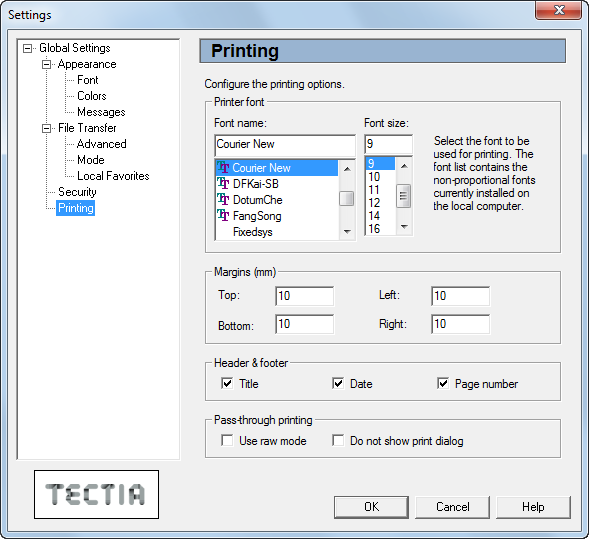Open the Local Favorites page
The height and width of the screenshot is (539, 589).
(x=113, y=176)
